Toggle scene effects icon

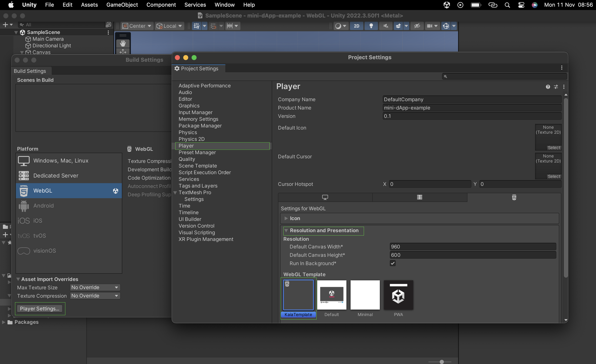(398, 26)
